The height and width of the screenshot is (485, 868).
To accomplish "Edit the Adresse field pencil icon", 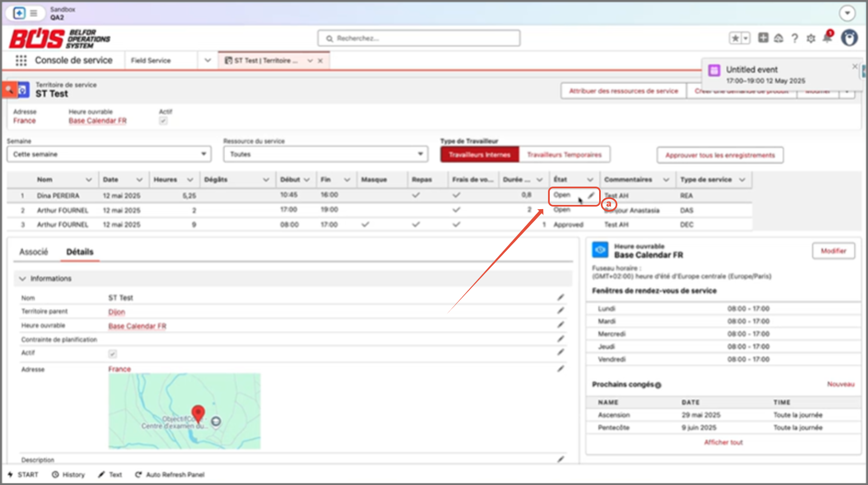I will coord(561,369).
